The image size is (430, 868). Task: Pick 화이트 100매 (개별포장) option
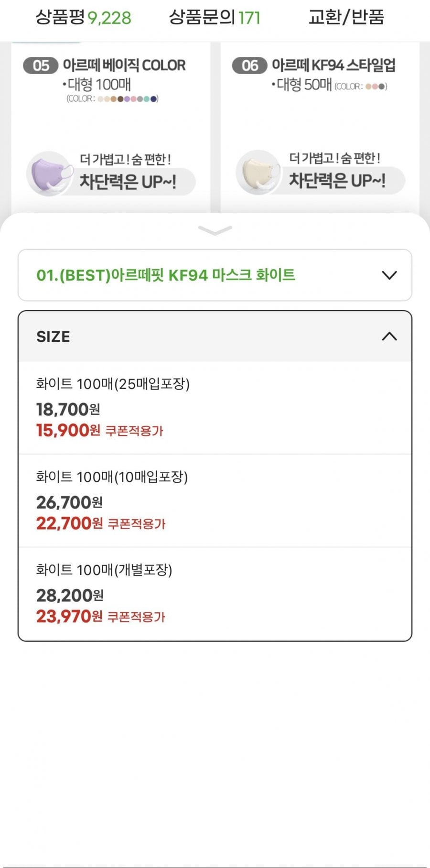pyautogui.click(x=104, y=570)
